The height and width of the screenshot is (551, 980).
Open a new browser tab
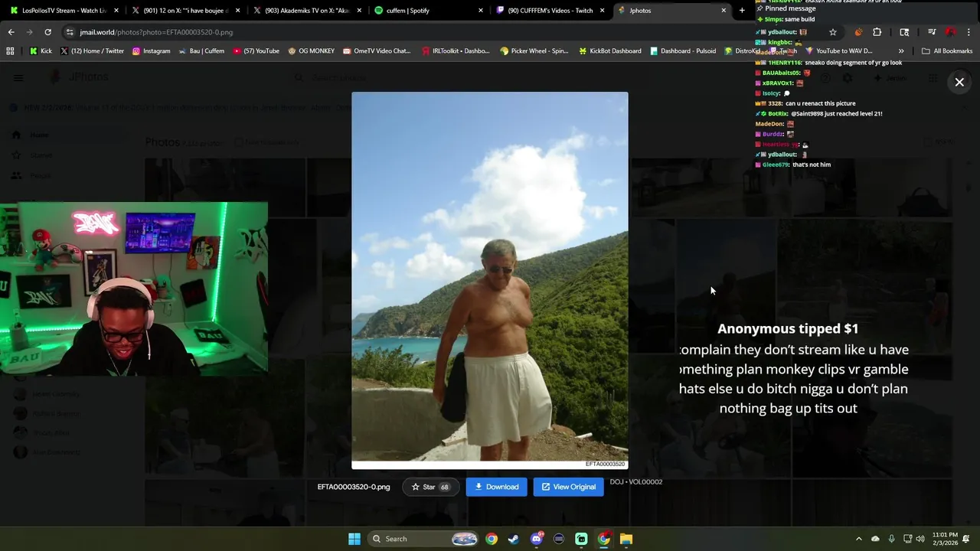pyautogui.click(x=742, y=11)
